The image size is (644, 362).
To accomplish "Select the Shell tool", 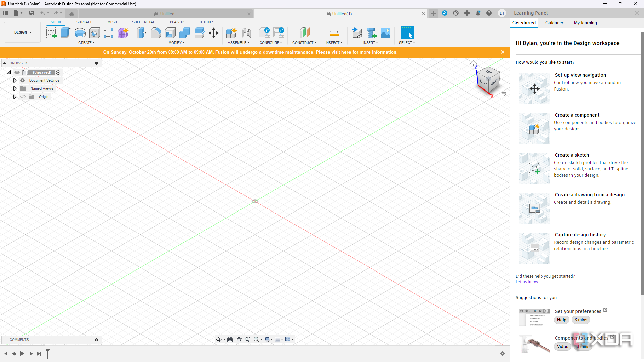I will (x=170, y=33).
